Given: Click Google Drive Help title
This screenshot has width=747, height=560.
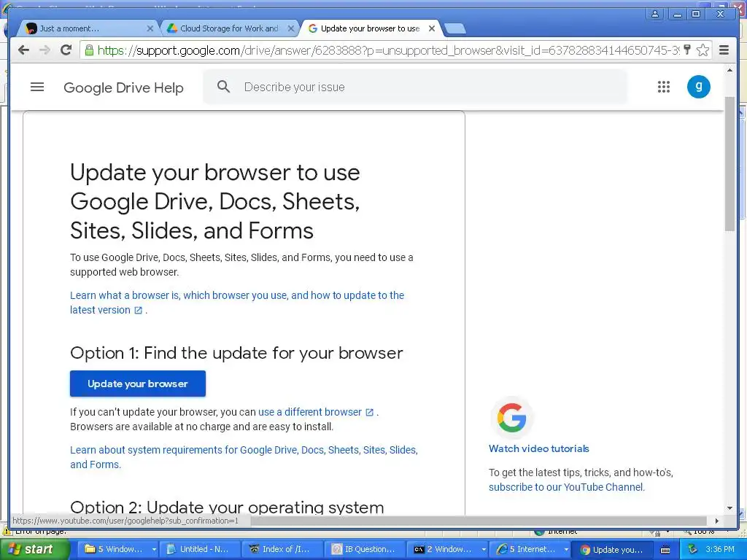Looking at the screenshot, I should click(x=123, y=87).
